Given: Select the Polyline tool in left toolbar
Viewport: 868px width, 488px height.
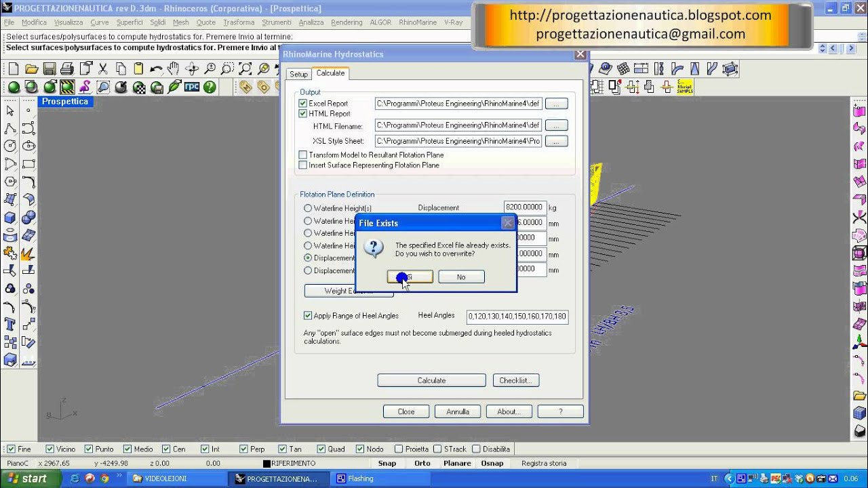Looking at the screenshot, I should 10,128.
